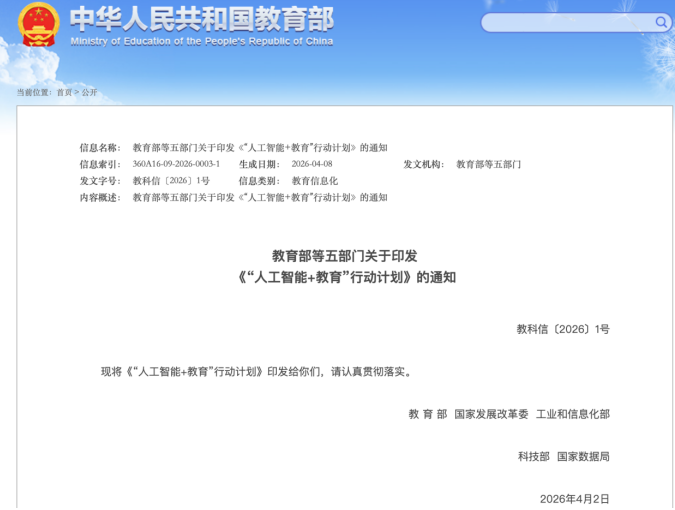The height and width of the screenshot is (510, 675).
Task: Select right-aligned document number 教科信〔2026〕1号
Action: point(563,329)
